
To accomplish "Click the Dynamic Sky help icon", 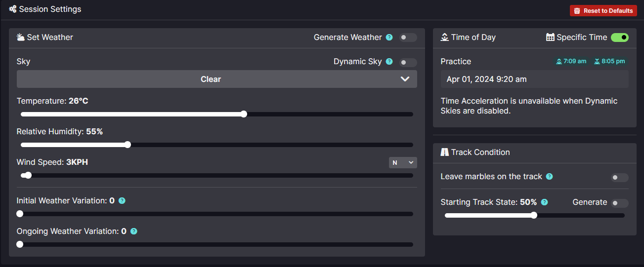I will (389, 62).
